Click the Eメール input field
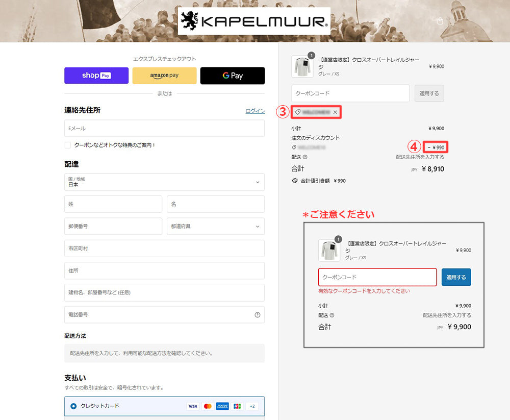 pos(164,129)
